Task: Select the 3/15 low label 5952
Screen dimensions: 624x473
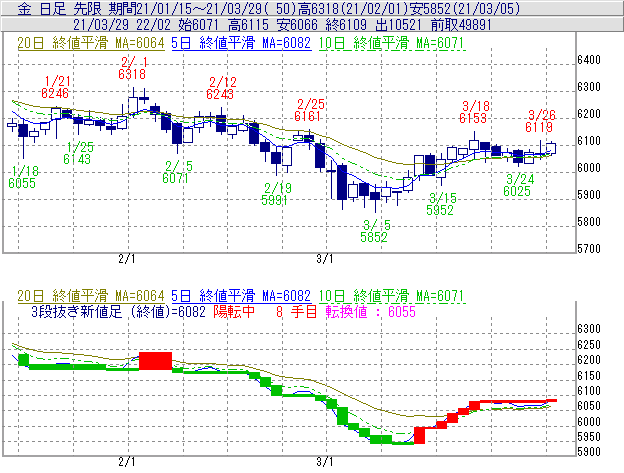Action: point(440,210)
